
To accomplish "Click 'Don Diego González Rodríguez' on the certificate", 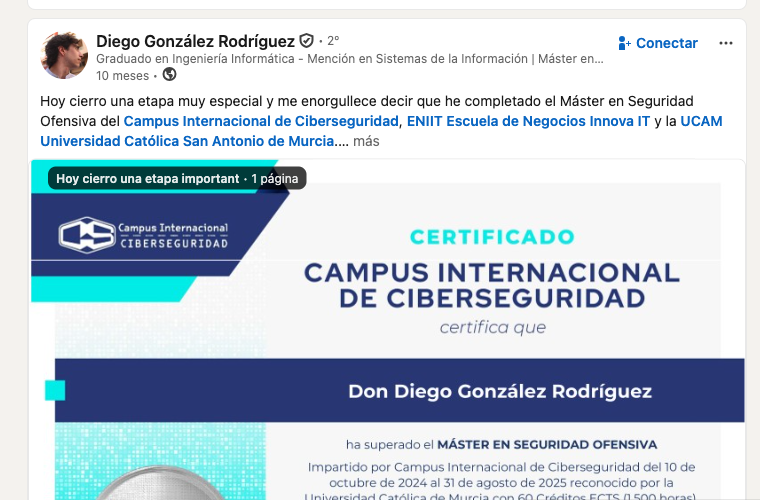I will [x=500, y=391].
